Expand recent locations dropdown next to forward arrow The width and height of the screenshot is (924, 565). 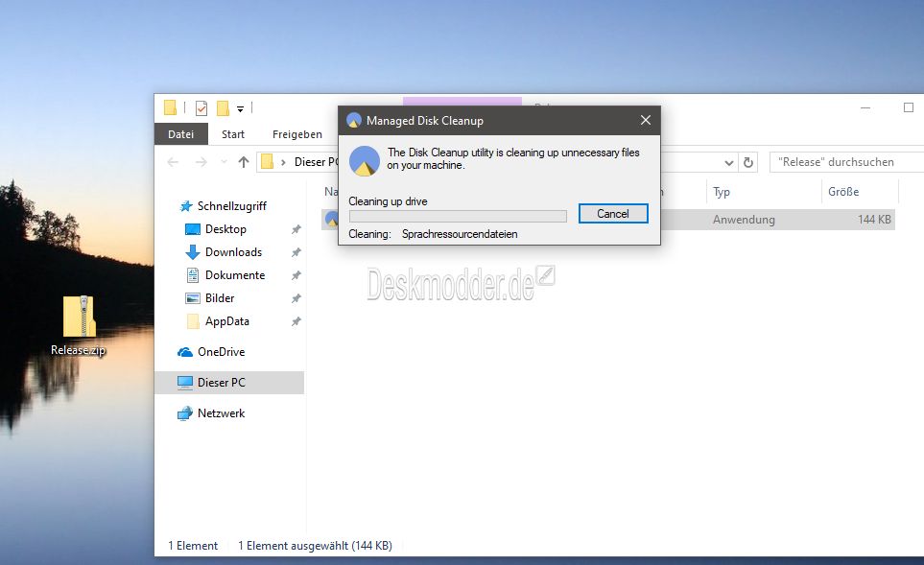(x=223, y=163)
